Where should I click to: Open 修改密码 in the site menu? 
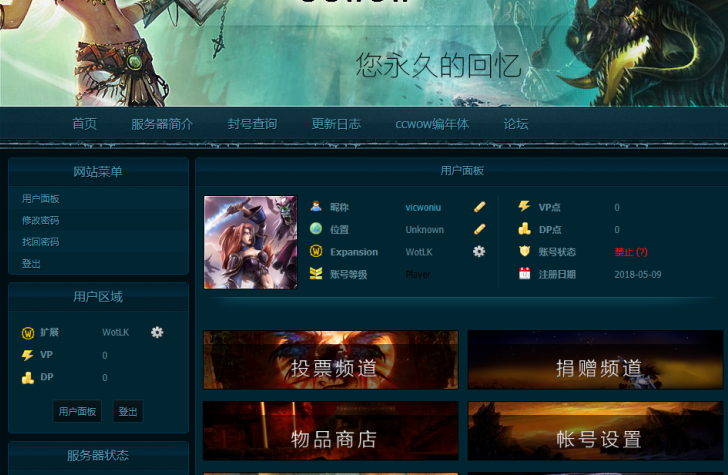point(40,221)
